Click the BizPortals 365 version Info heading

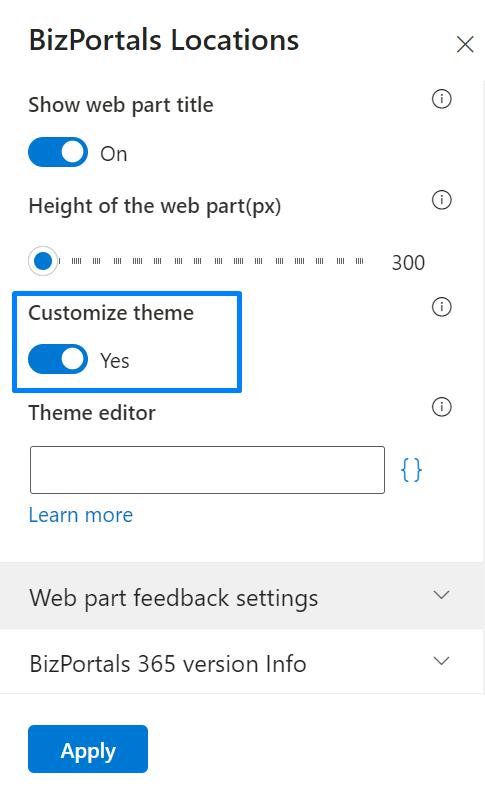pyautogui.click(x=168, y=664)
